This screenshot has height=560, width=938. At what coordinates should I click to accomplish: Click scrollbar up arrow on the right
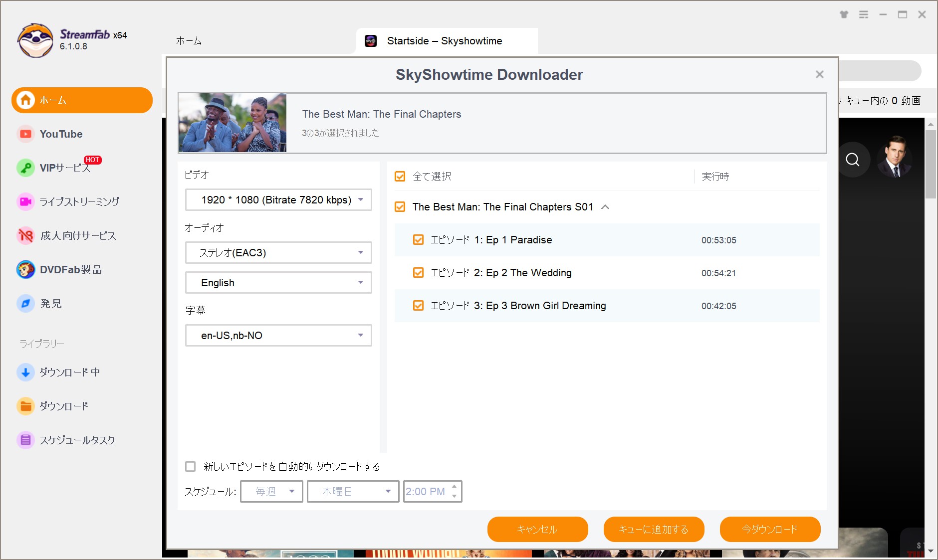[x=931, y=124]
